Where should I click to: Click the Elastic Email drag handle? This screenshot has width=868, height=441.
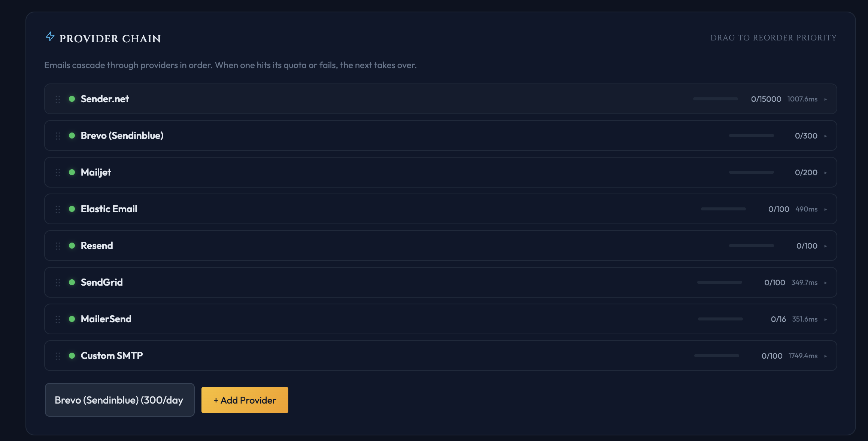(x=58, y=209)
